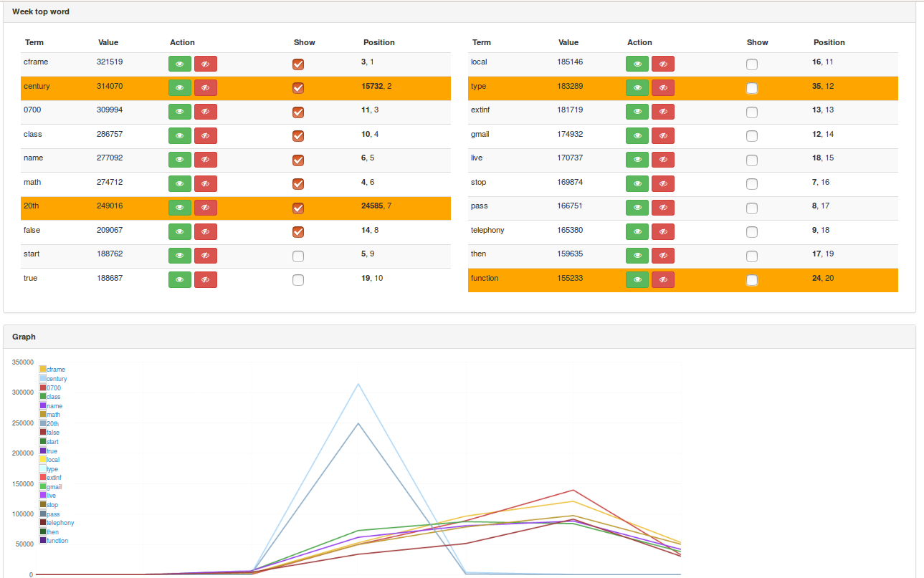Check the Show checkbox for type
This screenshot has width=924, height=578.
click(x=751, y=88)
